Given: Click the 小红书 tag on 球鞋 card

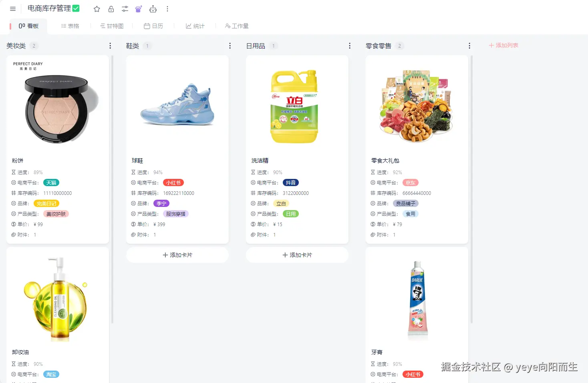Looking at the screenshot, I should [173, 182].
